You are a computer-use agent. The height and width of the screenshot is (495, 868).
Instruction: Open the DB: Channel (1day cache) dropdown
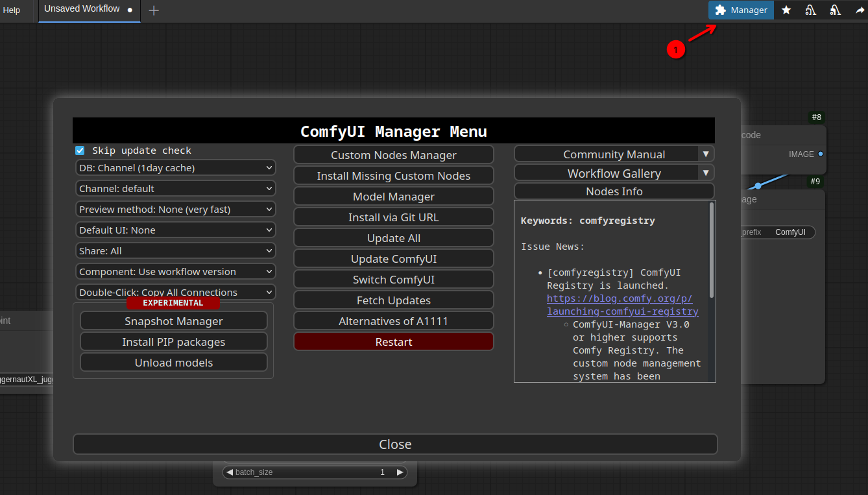coord(176,168)
